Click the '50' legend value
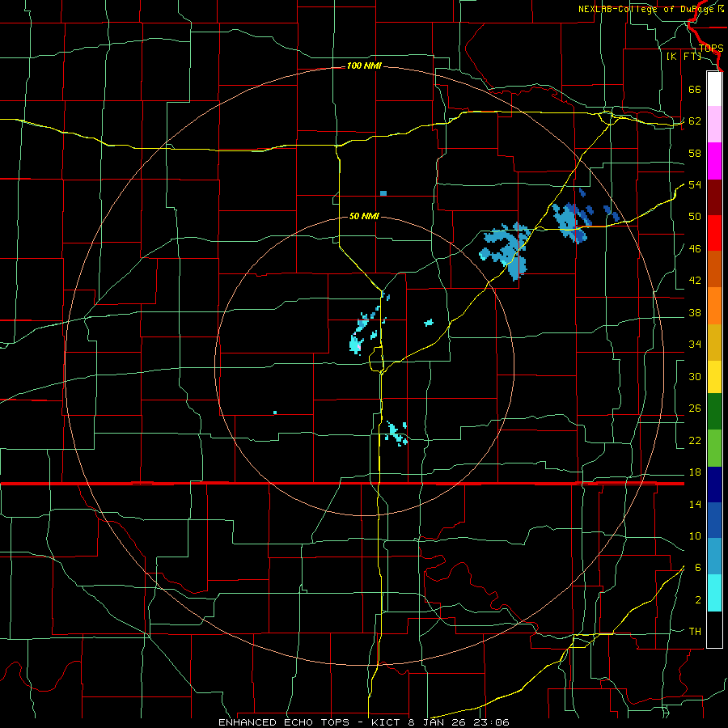The width and height of the screenshot is (728, 728). click(695, 217)
